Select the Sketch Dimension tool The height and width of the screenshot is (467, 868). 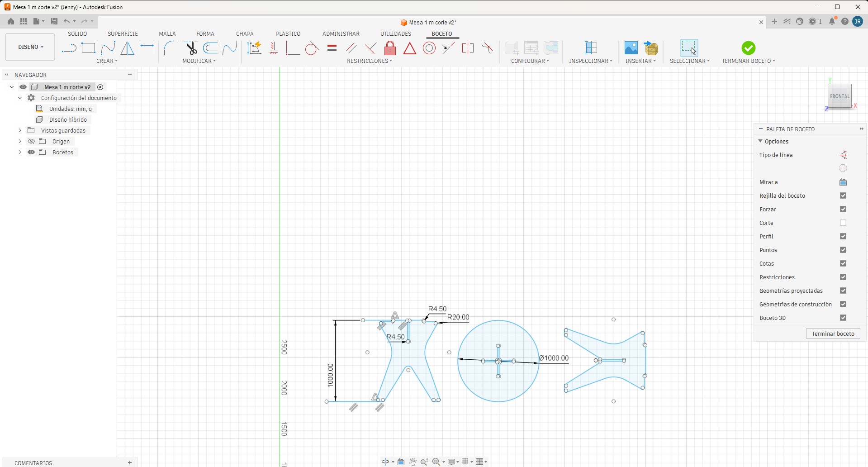pos(147,48)
